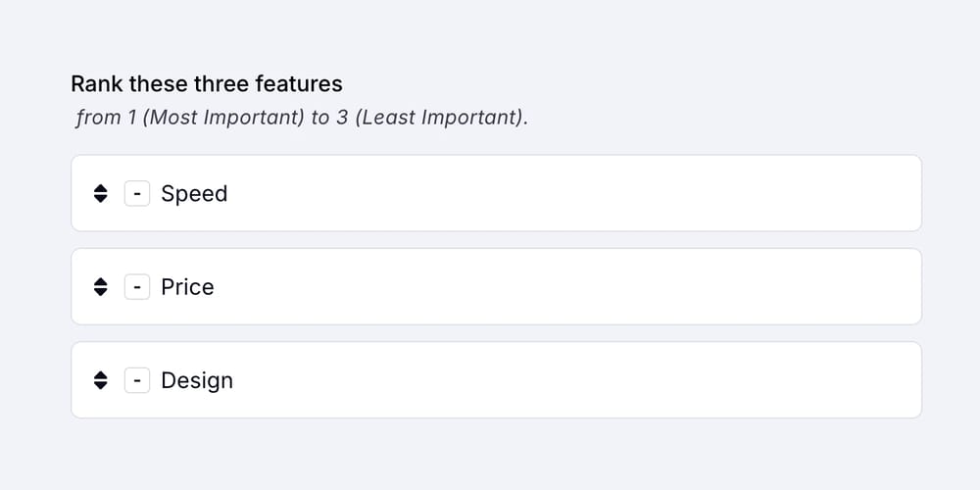Click the up arrow beside Speed

click(x=100, y=189)
